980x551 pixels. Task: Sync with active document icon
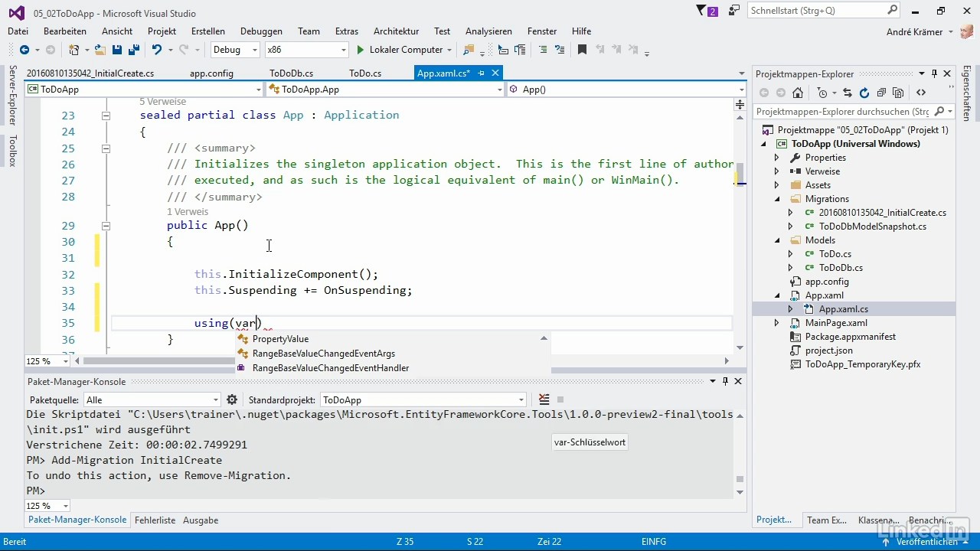tap(848, 93)
